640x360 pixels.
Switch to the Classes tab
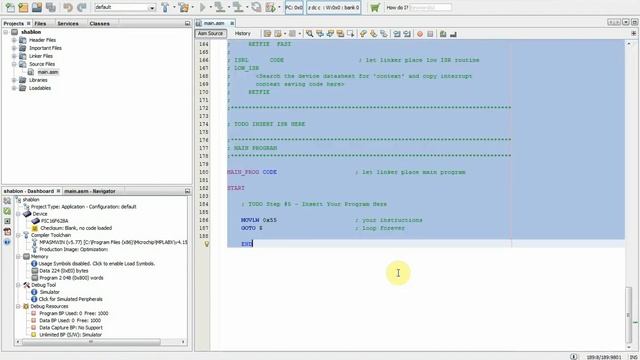tap(99, 24)
